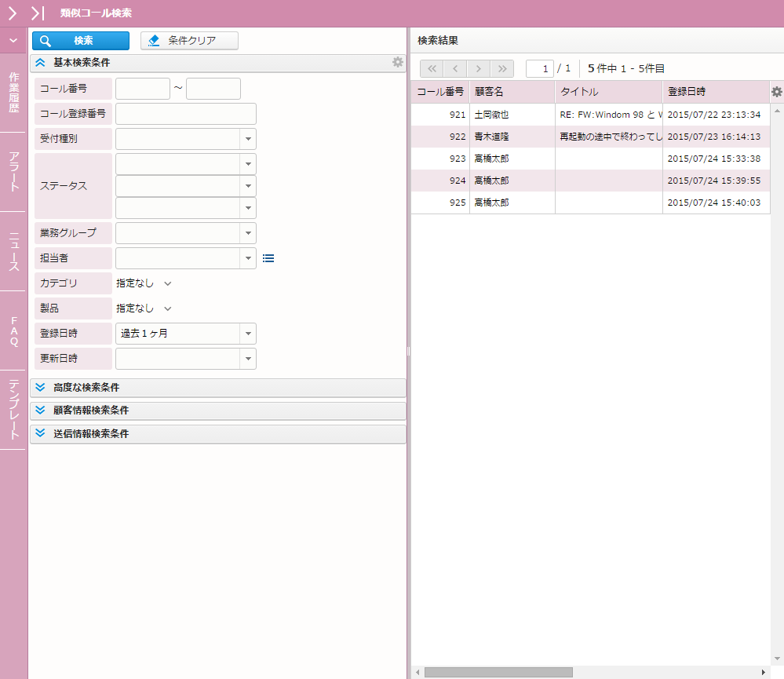Go to the last results page
This screenshot has width=784, height=679.
pos(502,68)
